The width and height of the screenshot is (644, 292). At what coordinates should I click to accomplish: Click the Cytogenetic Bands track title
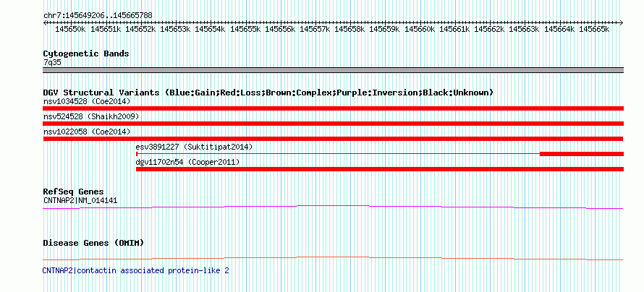[x=86, y=53]
